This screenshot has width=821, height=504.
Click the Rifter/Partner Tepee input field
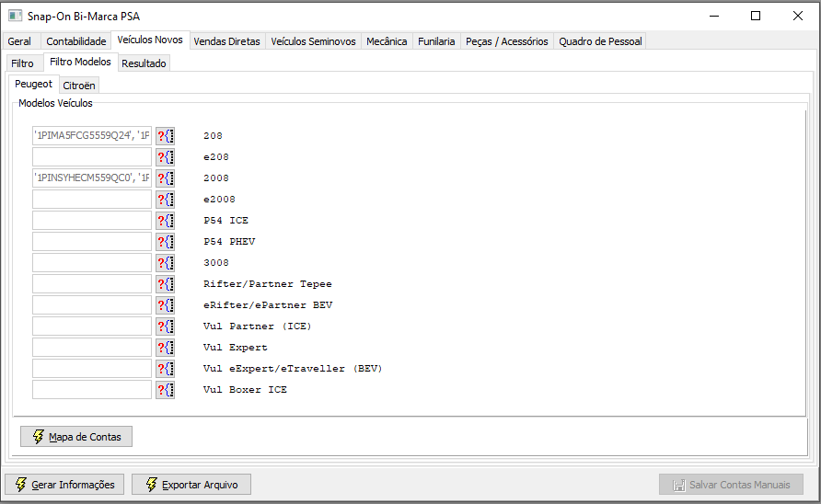92,284
